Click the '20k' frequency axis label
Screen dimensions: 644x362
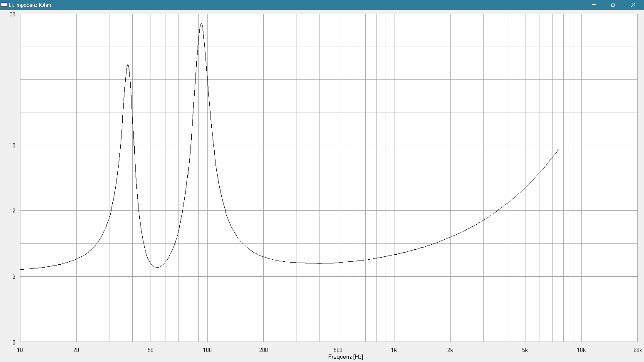(x=638, y=350)
